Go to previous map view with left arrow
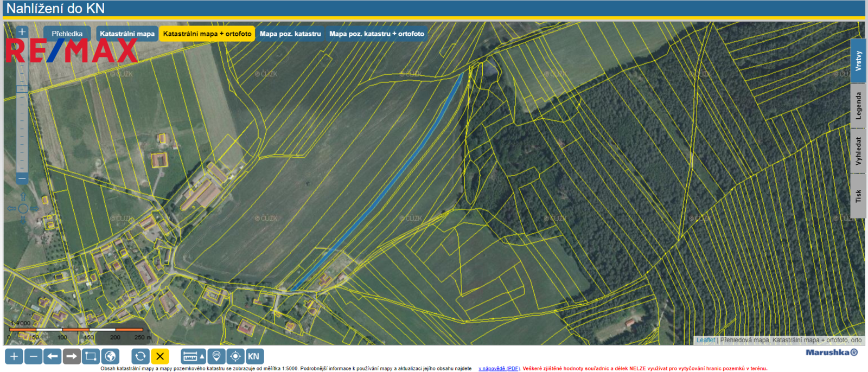Screen dimensions: 868x372 53,356
